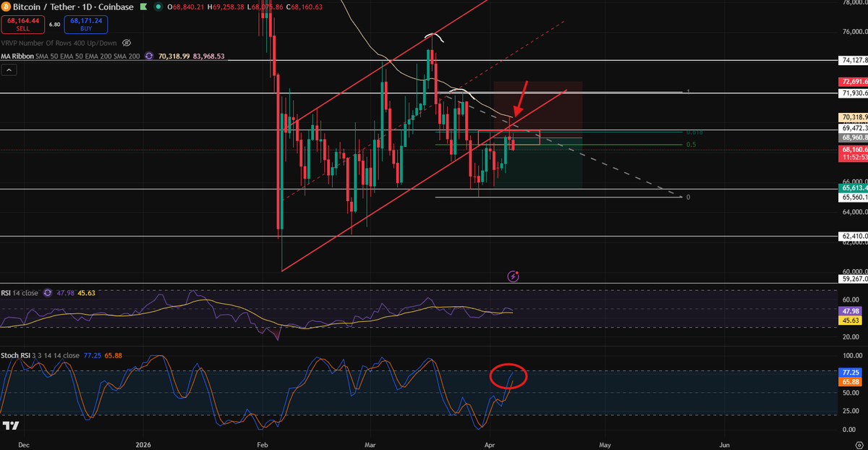Viewport: 868px width, 450px height.
Task: Select the RSI 14 close legend
Action: tap(20, 293)
